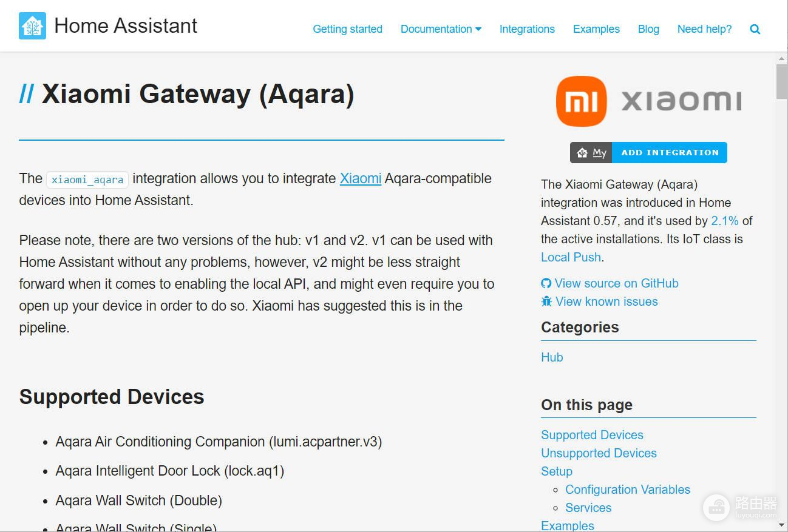Expand the Documentation dropdown menu
788x532 pixels.
[441, 29]
